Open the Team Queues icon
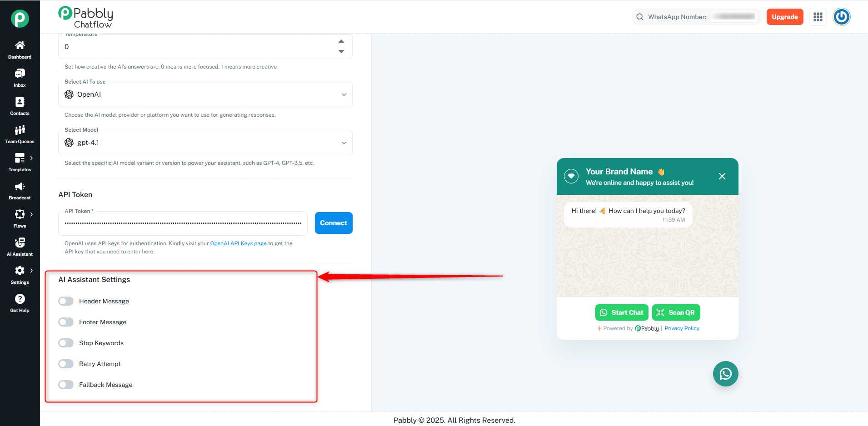 point(20,130)
